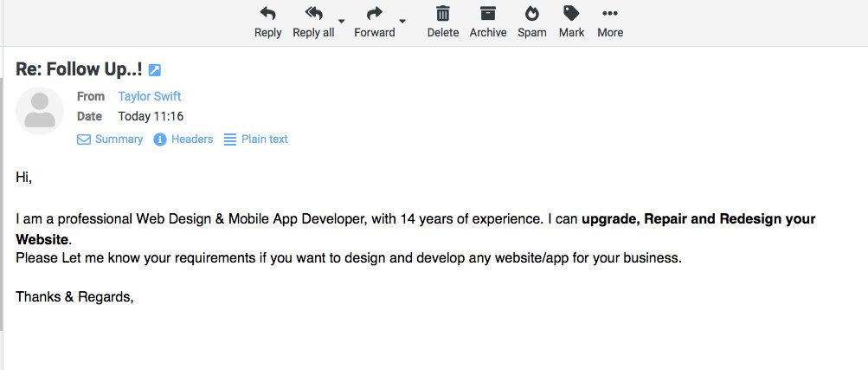Click the Summary envelope icon
Viewport: 868px width, 370px height.
click(84, 140)
